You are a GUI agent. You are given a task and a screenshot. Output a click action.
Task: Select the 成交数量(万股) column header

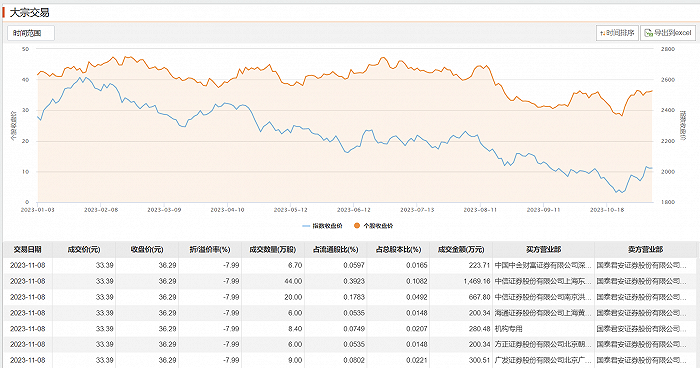(x=273, y=250)
